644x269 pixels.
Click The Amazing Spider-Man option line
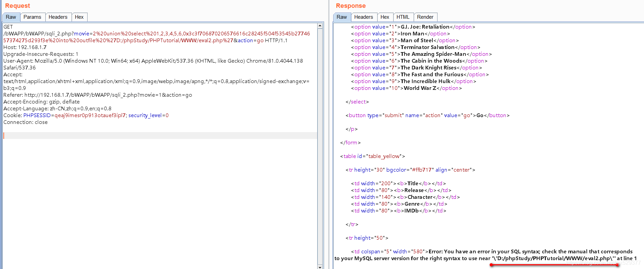click(421, 54)
